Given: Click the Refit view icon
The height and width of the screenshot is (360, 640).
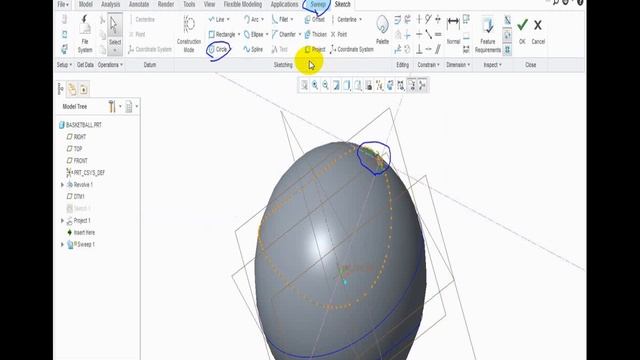Looking at the screenshot, I should [x=304, y=85].
